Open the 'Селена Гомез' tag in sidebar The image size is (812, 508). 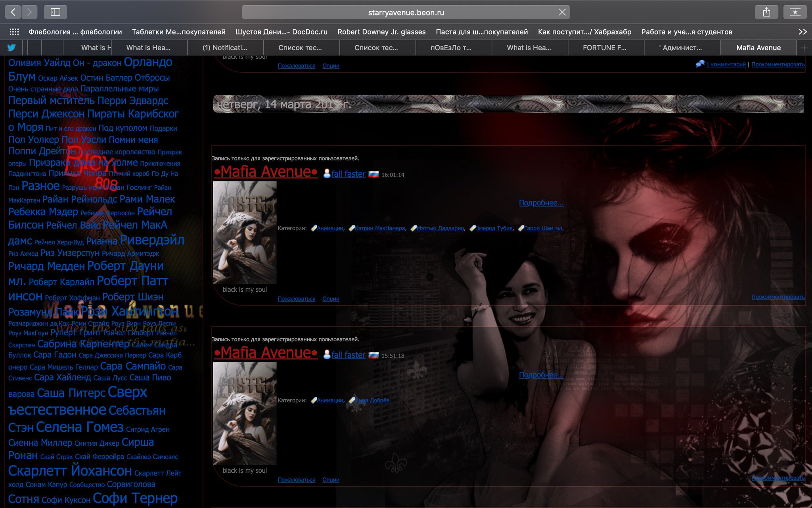click(x=80, y=427)
